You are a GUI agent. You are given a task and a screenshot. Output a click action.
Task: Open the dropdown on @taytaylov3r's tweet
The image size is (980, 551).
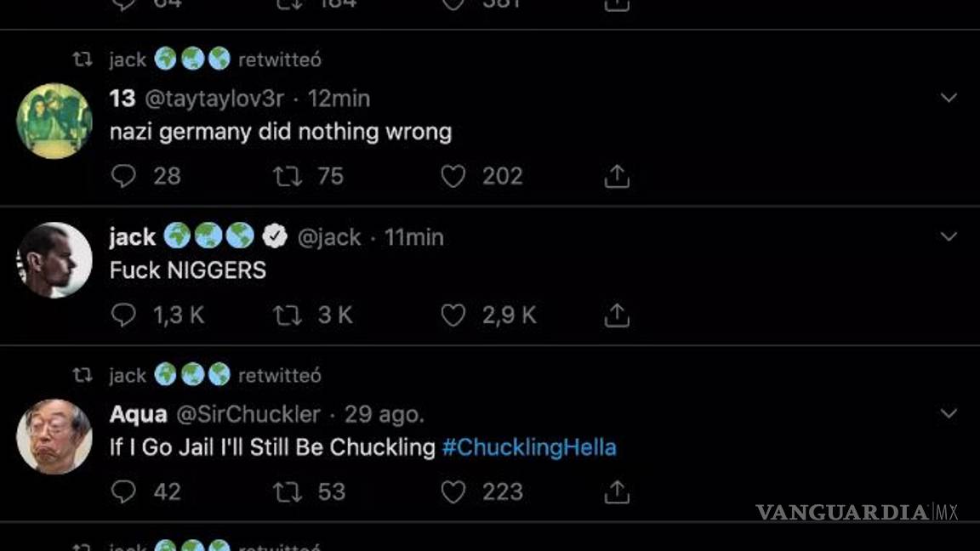tap(948, 95)
